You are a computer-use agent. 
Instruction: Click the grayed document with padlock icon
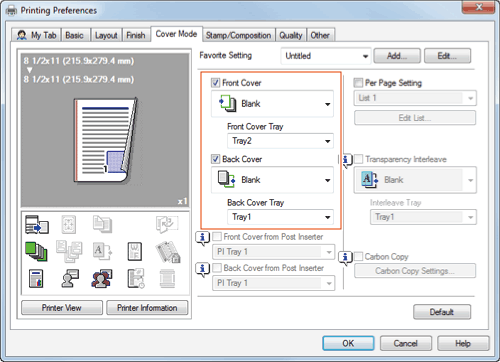coord(168,252)
